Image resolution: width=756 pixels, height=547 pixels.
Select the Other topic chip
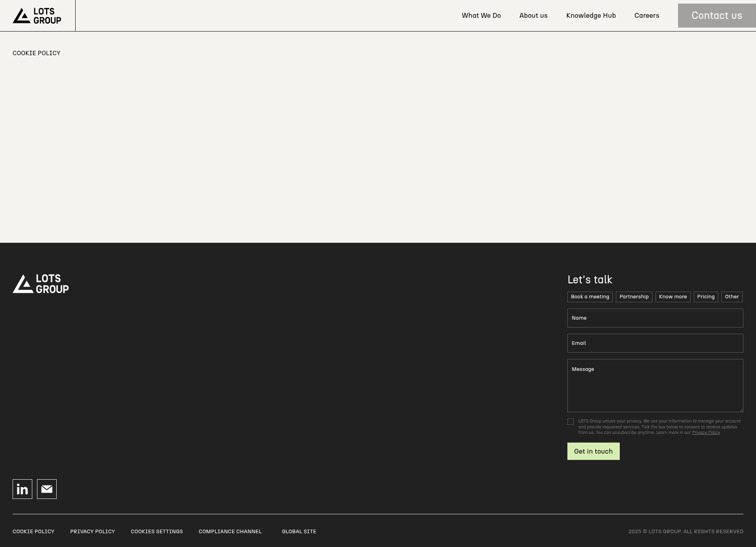(x=732, y=297)
